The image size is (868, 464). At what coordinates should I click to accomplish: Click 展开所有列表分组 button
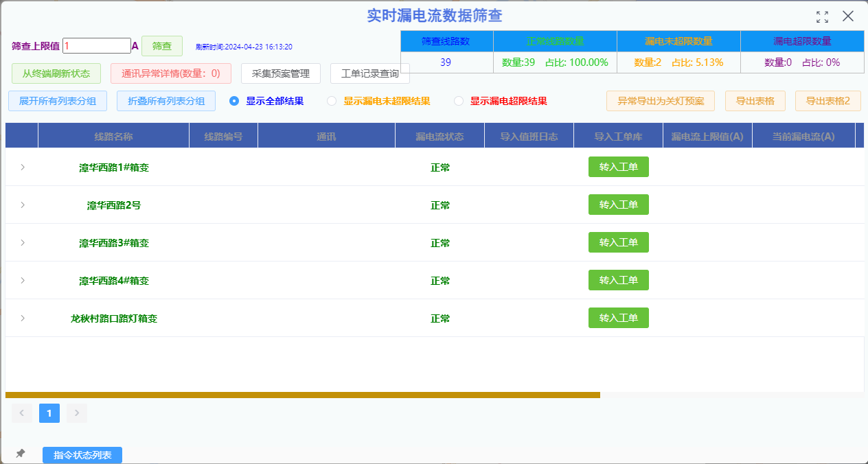58,101
